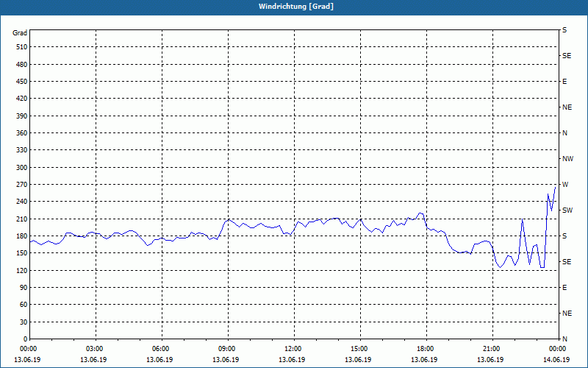
Task: Click the 420 value on y-axis
Action: (x=22, y=99)
